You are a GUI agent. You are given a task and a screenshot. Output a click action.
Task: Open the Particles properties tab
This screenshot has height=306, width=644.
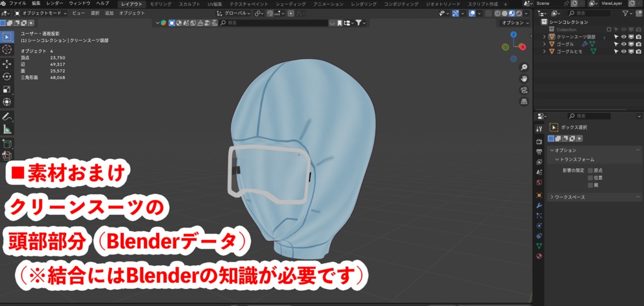pyautogui.click(x=539, y=216)
